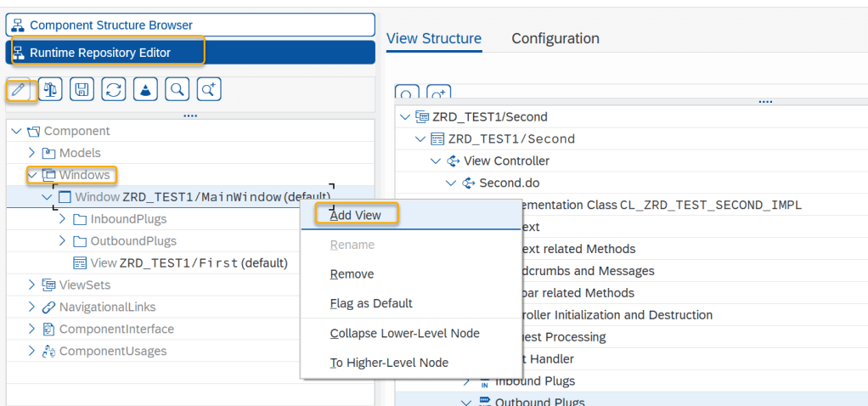Open the Component Structure Browser panel

[190, 25]
